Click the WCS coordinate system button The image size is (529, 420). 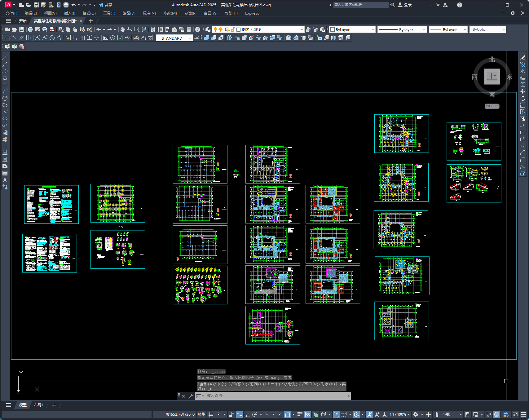point(492,106)
